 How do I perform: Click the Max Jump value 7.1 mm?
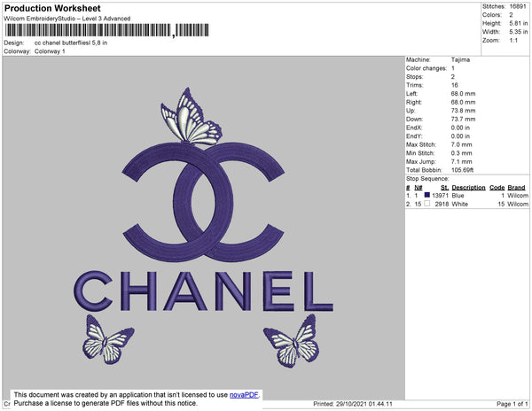[461, 161]
